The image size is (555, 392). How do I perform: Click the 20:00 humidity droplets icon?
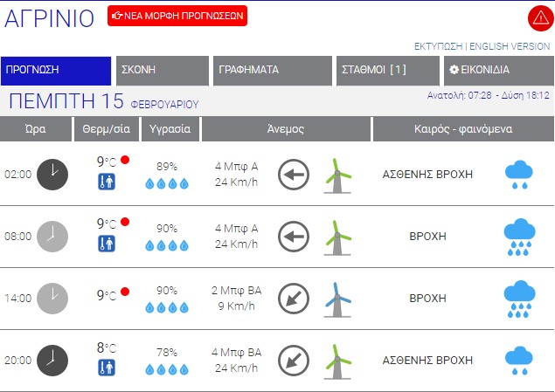(166, 368)
